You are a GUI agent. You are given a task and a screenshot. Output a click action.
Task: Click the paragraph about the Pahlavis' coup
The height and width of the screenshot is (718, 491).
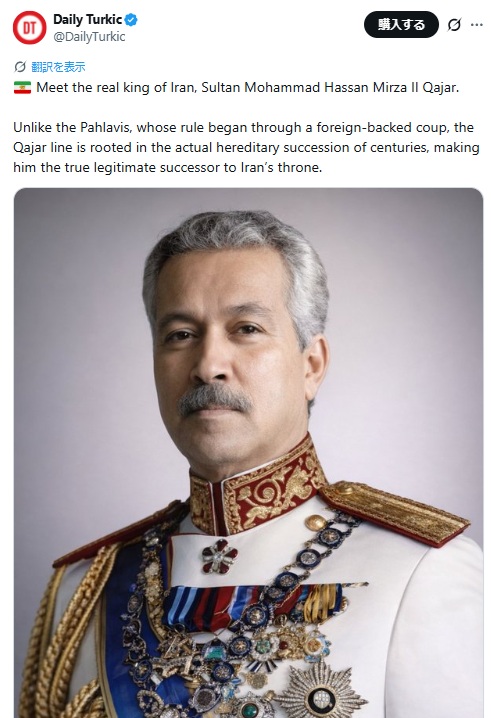click(246, 147)
